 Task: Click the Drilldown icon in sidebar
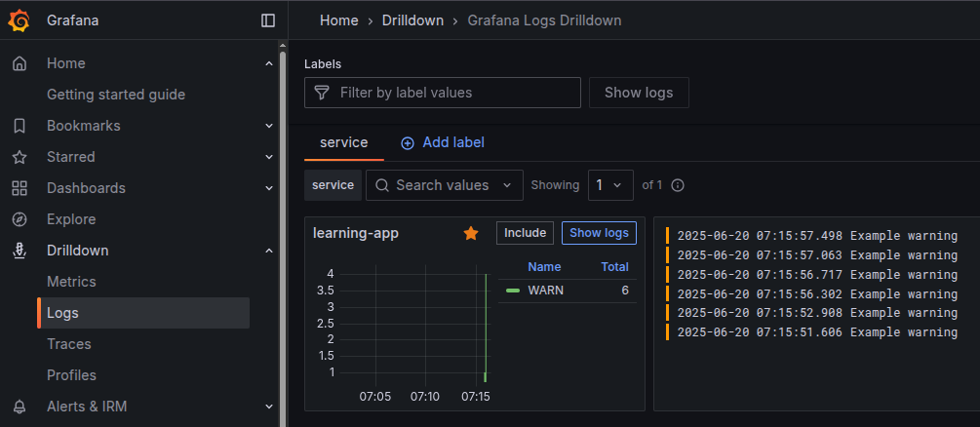(x=20, y=251)
